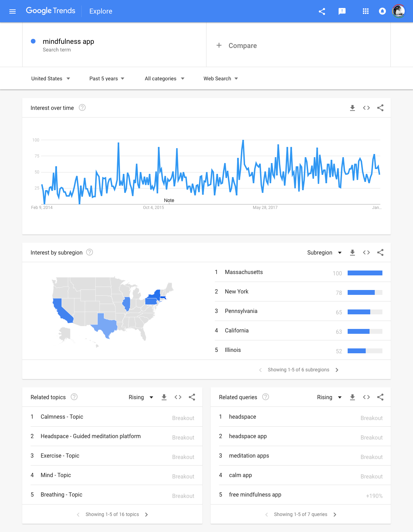Open help for Interest by subregion
Screen dimensions: 413x532
[x=89, y=252]
